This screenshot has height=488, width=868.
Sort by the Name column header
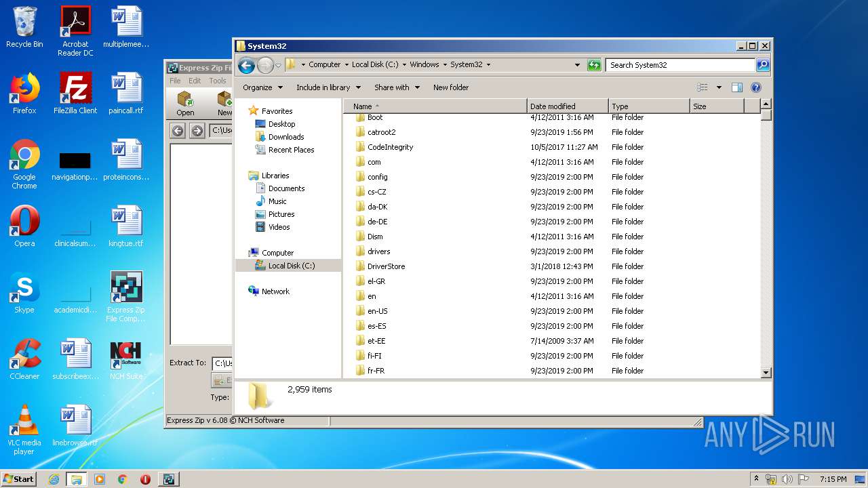(435, 106)
